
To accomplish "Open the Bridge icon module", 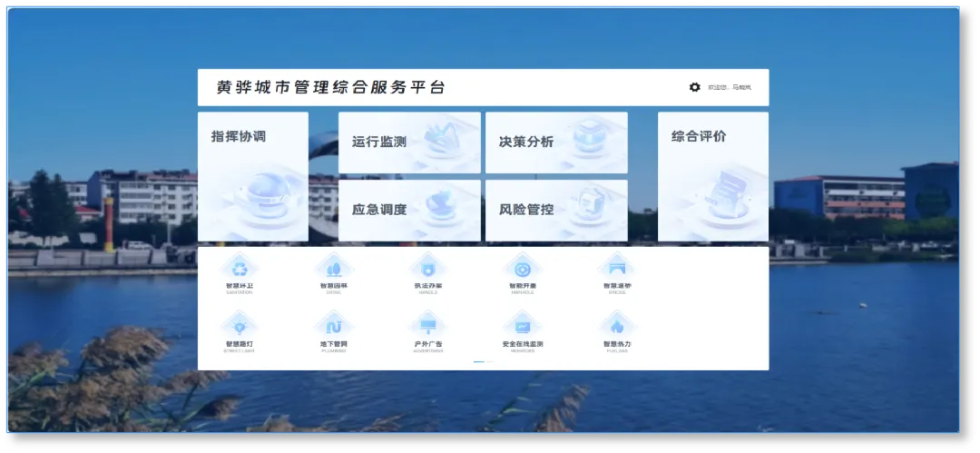I will (x=617, y=269).
